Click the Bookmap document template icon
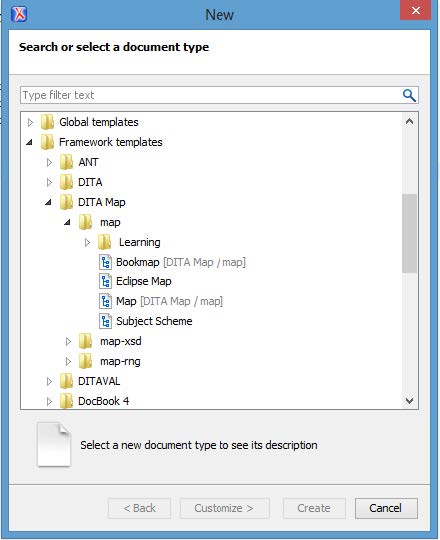This screenshot has height=540, width=440. point(105,262)
